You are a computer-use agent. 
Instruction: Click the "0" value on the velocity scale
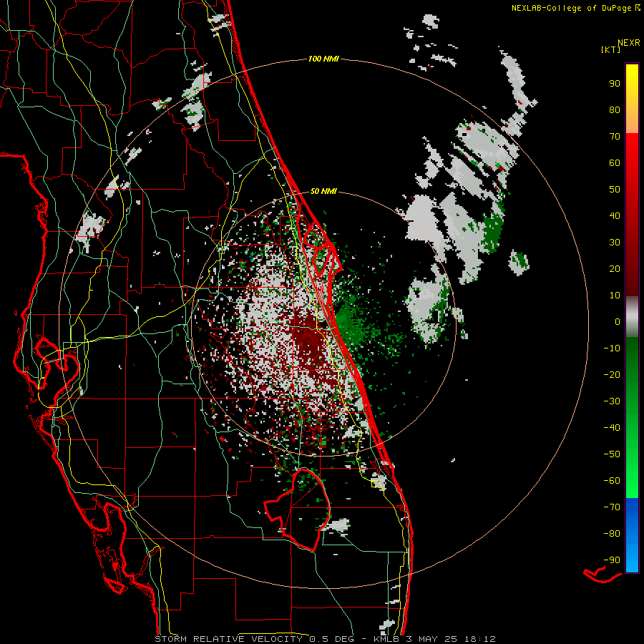[x=618, y=321]
